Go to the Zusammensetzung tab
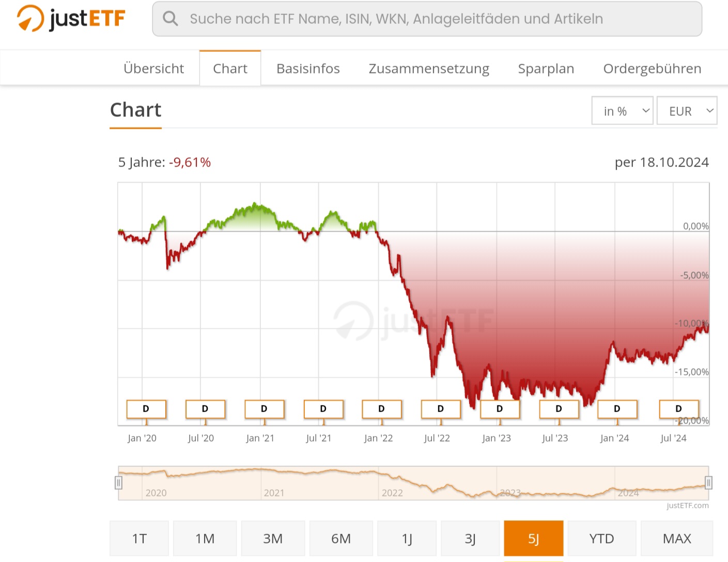Image resolution: width=728 pixels, height=562 pixels. coord(429,69)
